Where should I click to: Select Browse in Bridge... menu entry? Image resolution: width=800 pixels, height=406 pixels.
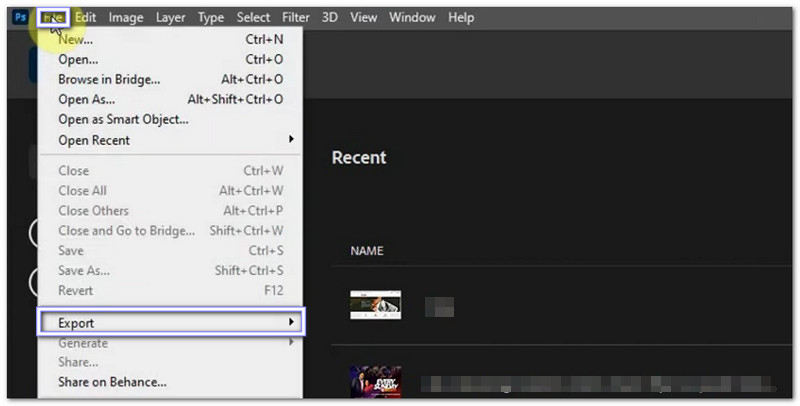108,80
